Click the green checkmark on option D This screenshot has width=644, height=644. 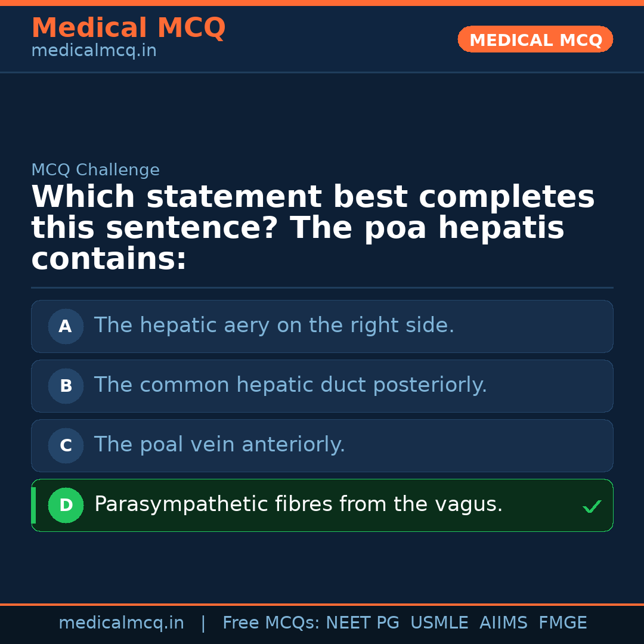click(592, 506)
